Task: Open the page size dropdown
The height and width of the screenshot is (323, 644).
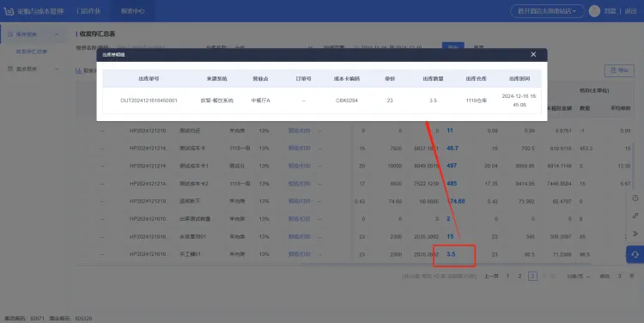Action: [578, 277]
